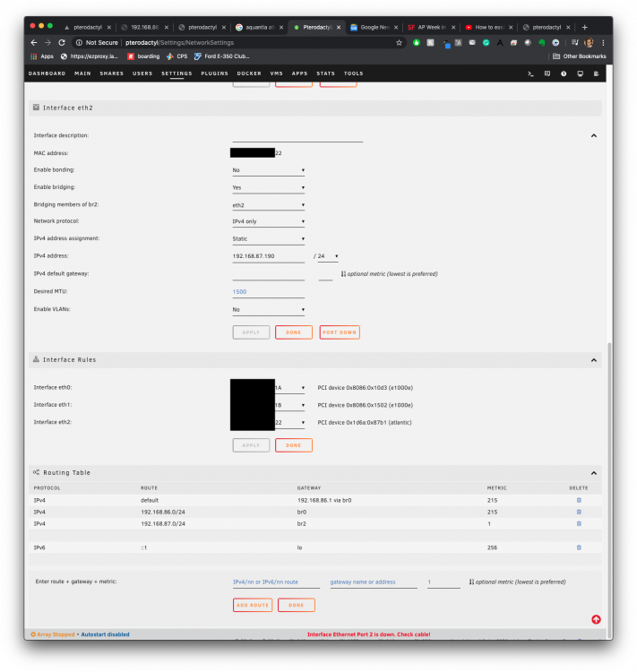
Task: Open the Network protocol dropdown
Action: coord(269,221)
